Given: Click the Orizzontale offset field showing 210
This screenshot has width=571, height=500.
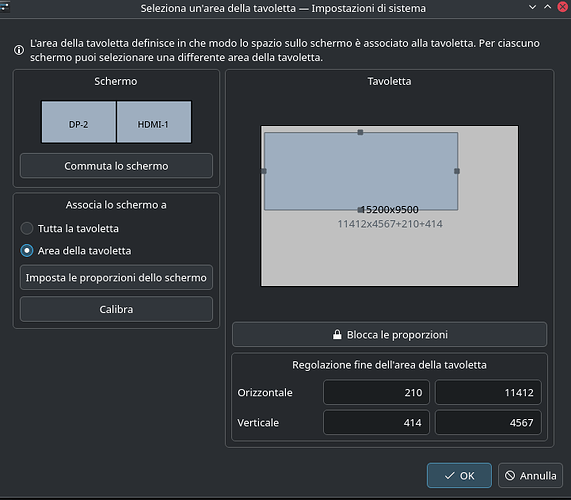Looking at the screenshot, I should coord(376,392).
